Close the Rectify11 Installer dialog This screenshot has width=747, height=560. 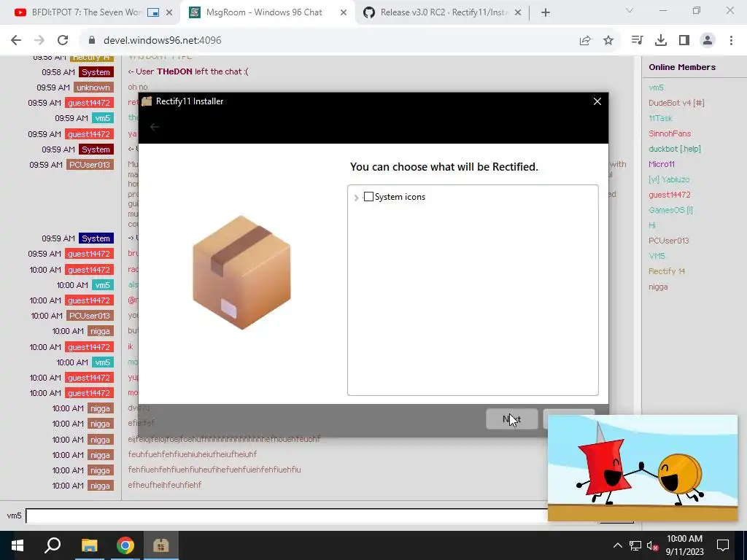tap(597, 101)
